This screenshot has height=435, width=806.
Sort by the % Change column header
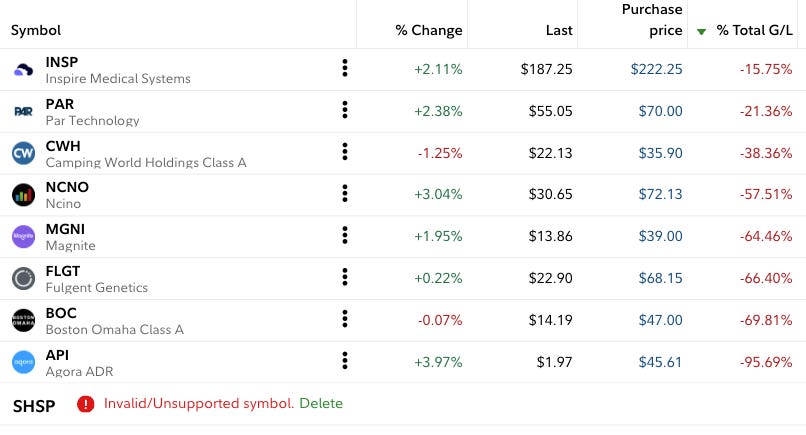click(429, 31)
